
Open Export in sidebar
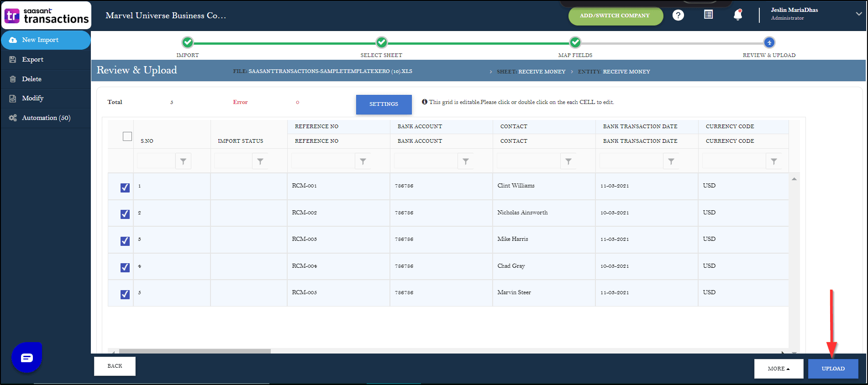(46, 59)
